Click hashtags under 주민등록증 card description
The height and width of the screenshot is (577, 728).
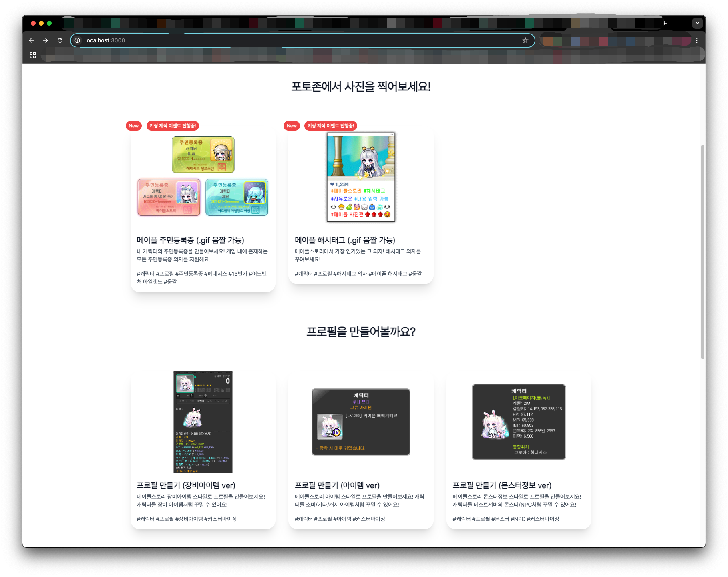click(202, 278)
